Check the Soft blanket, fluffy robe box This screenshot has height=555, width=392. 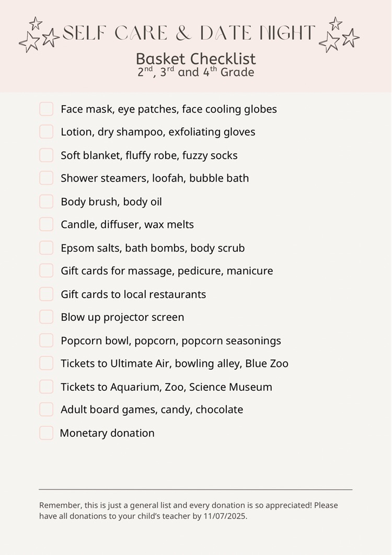point(46,155)
